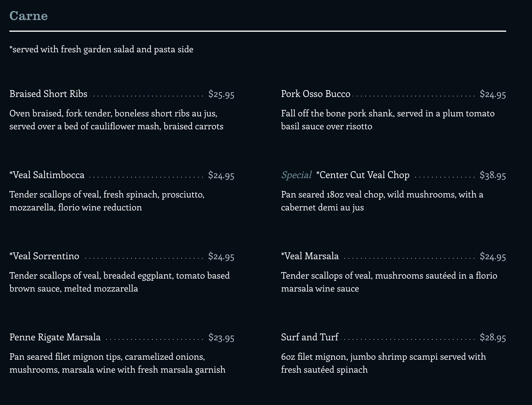Click the Pork Osso Bucco description text
This screenshot has width=532, height=405.
pyautogui.click(x=388, y=120)
